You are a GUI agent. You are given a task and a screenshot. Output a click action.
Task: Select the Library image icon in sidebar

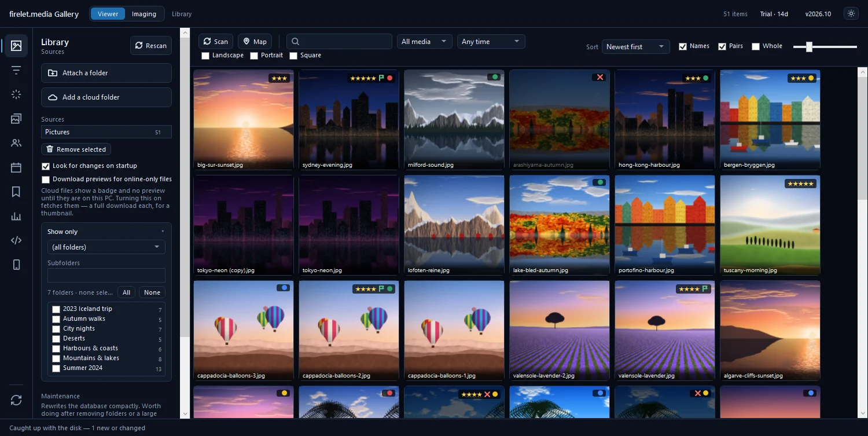(x=16, y=46)
